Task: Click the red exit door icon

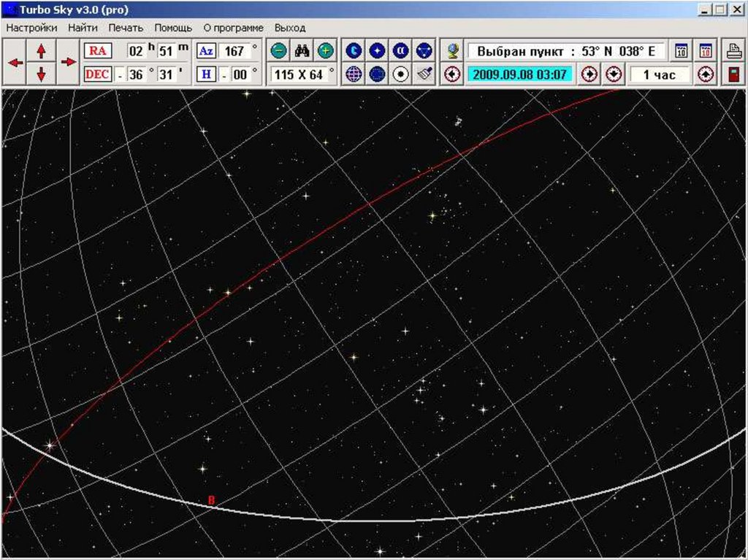Action: pyautogui.click(x=733, y=74)
